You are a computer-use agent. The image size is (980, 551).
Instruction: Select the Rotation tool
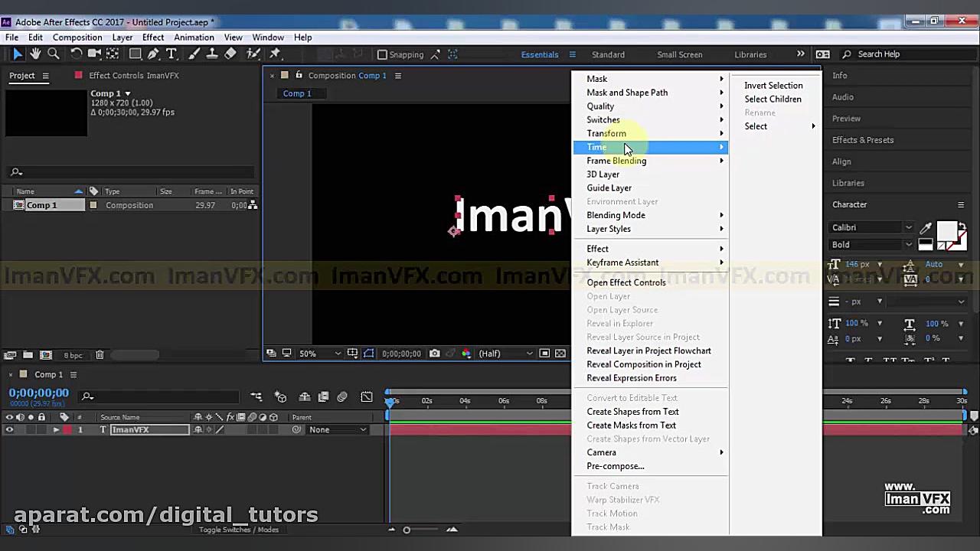[76, 54]
